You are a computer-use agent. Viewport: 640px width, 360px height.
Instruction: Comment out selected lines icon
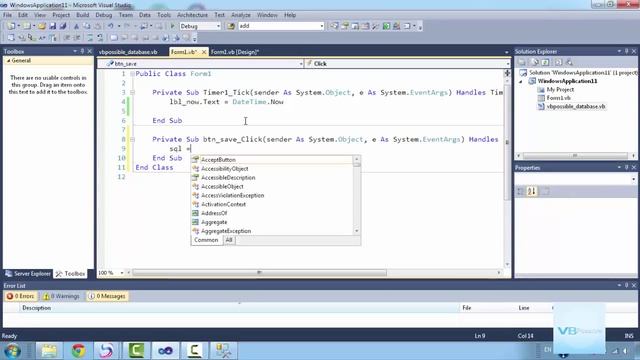(x=90, y=38)
